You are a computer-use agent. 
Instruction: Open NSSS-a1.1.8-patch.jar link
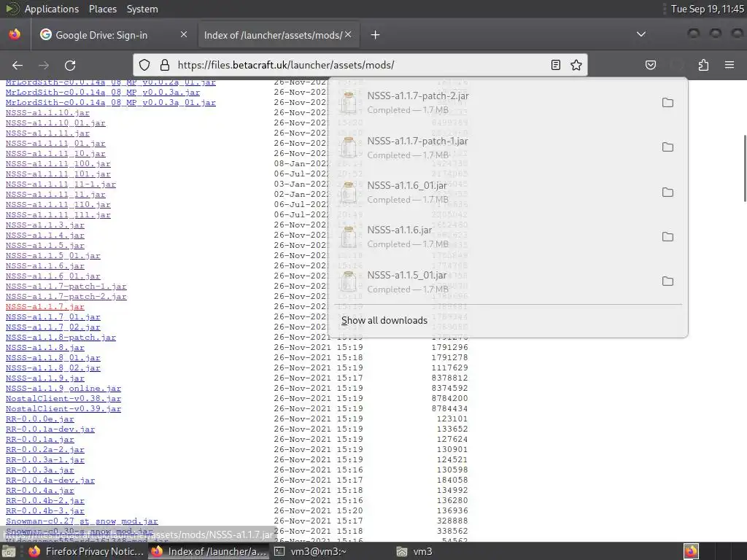point(61,337)
